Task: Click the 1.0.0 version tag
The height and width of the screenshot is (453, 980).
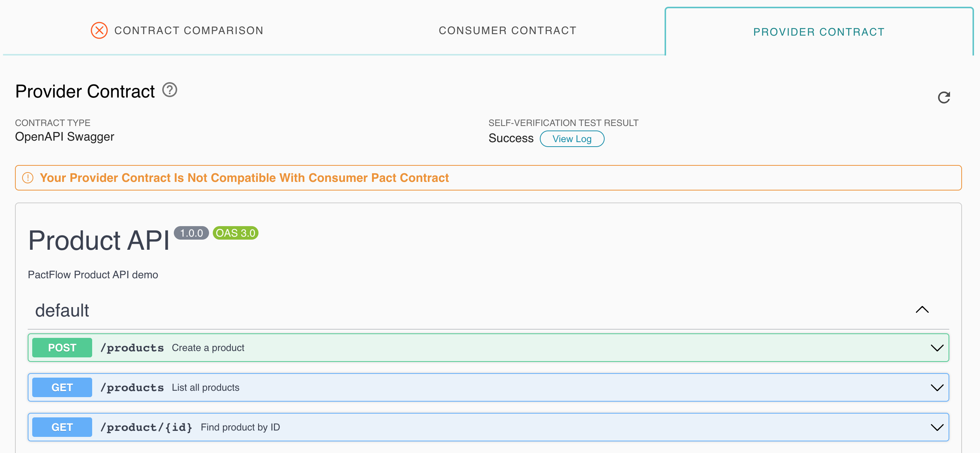Action: pos(192,232)
